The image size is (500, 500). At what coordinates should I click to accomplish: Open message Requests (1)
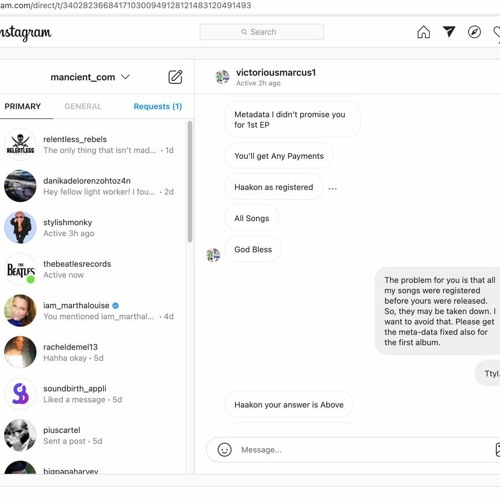(x=158, y=106)
